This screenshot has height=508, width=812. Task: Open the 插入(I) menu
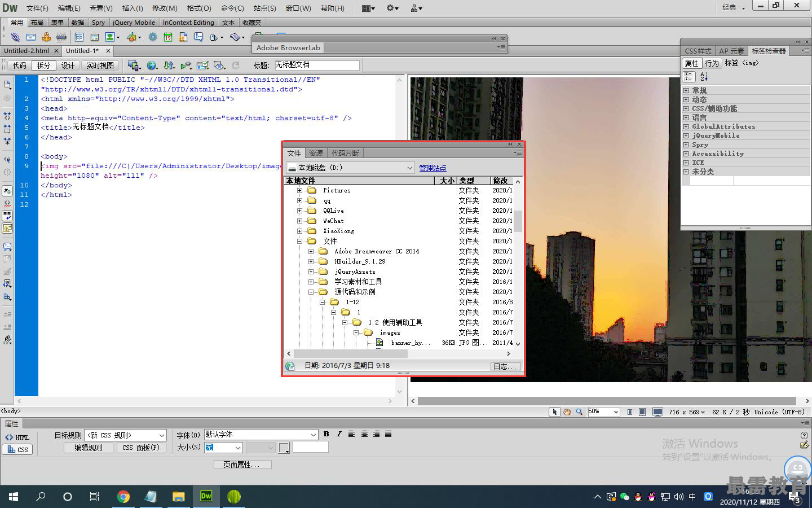tap(133, 8)
